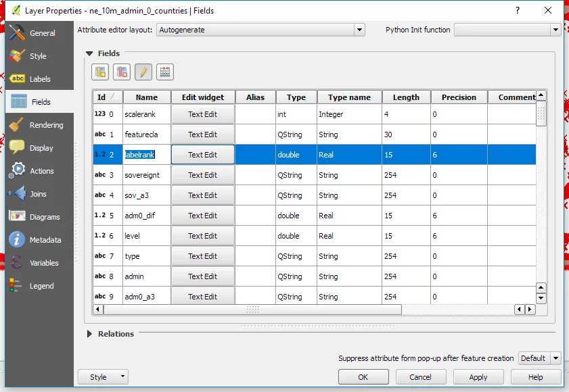Select the scalerank field name cell
This screenshot has width=569, height=392.
147,114
